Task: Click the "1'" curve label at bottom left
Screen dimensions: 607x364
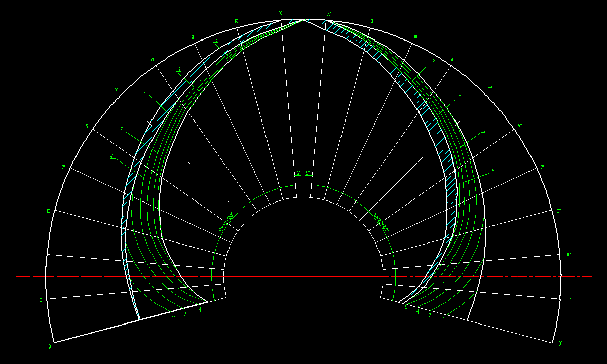Action: click(x=173, y=319)
